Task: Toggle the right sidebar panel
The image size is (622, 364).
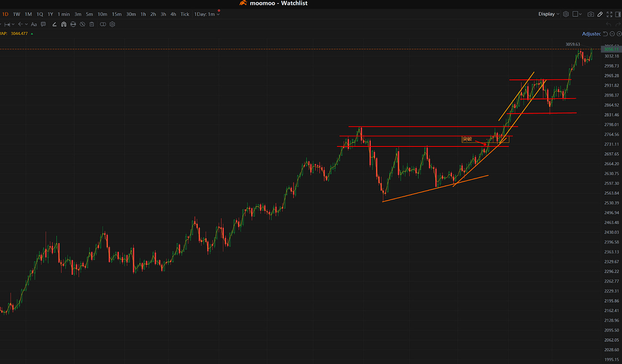Action: (x=618, y=14)
